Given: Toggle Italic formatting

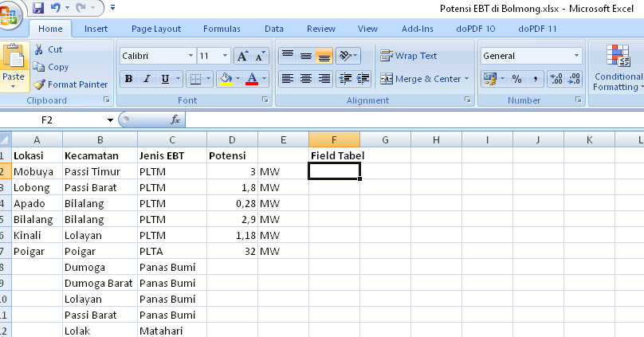Looking at the screenshot, I should click(x=147, y=79).
